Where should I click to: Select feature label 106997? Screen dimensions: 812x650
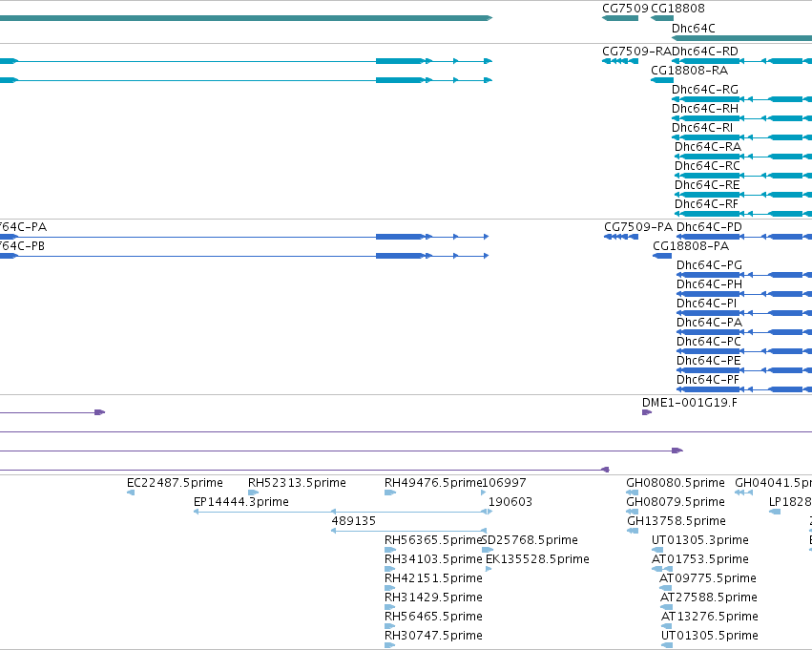505,483
